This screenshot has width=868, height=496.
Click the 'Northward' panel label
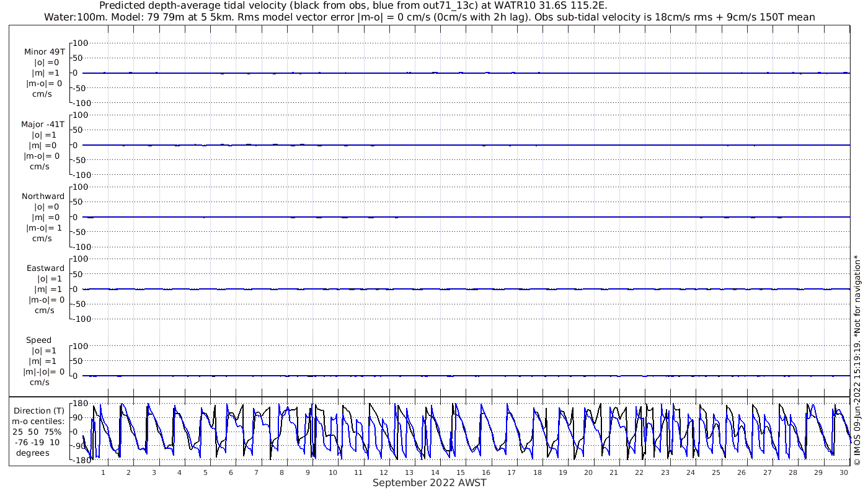tap(43, 196)
